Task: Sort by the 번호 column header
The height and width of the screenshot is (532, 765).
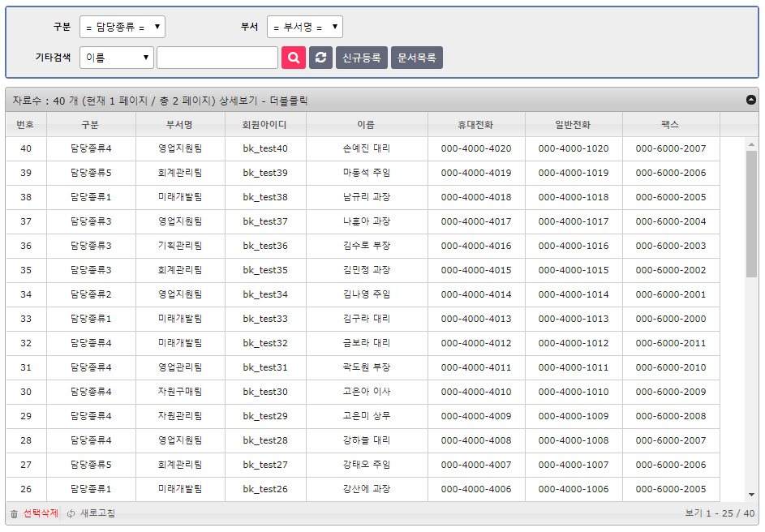Action: point(26,125)
